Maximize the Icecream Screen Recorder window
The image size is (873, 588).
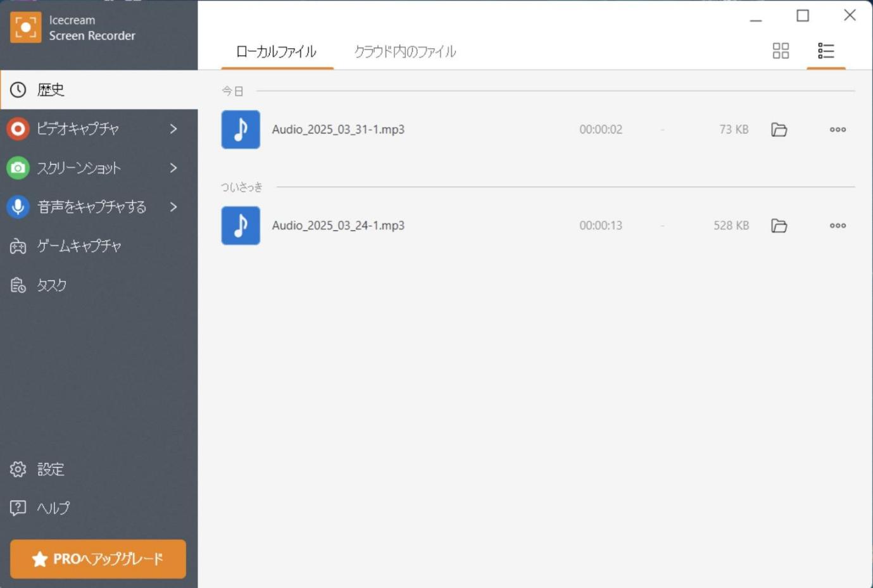pos(803,16)
